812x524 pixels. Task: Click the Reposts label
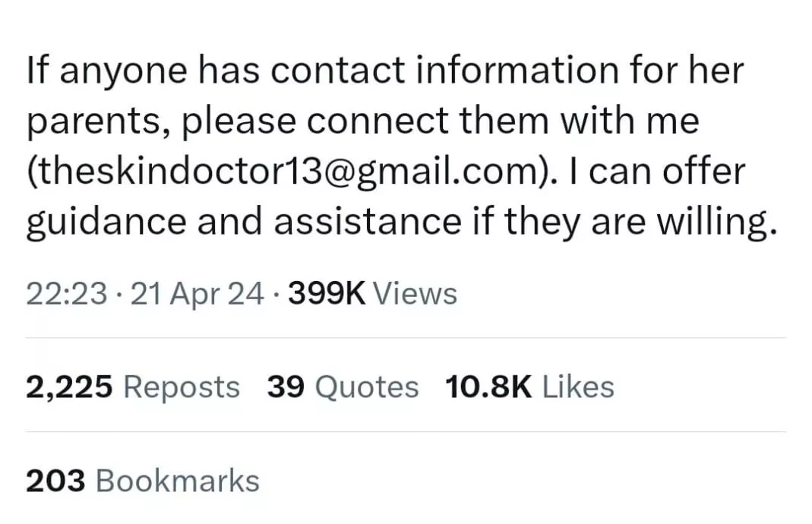[x=181, y=387]
